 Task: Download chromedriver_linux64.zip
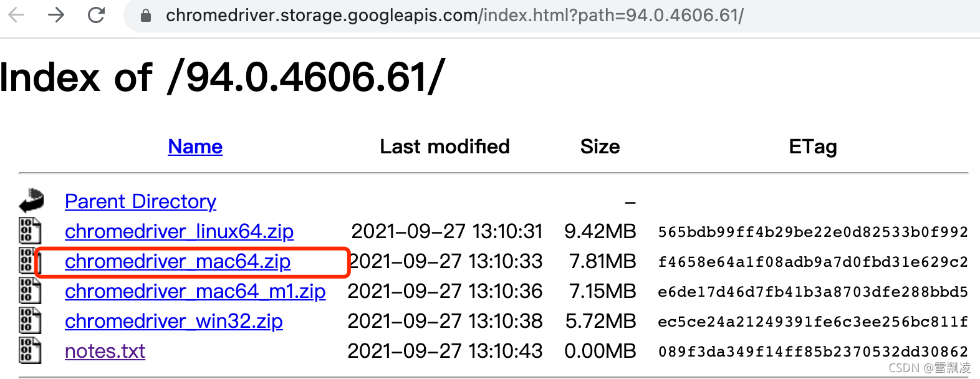point(179,231)
